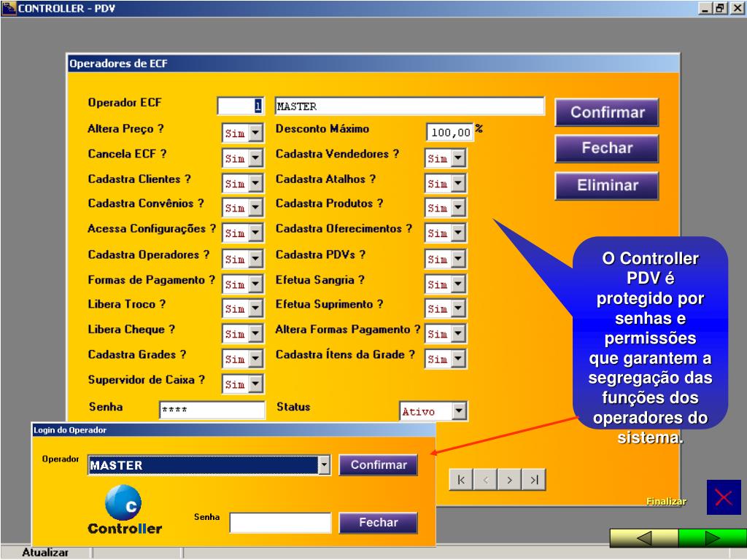Open the Efetua Suprimento dropdown

[x=458, y=309]
